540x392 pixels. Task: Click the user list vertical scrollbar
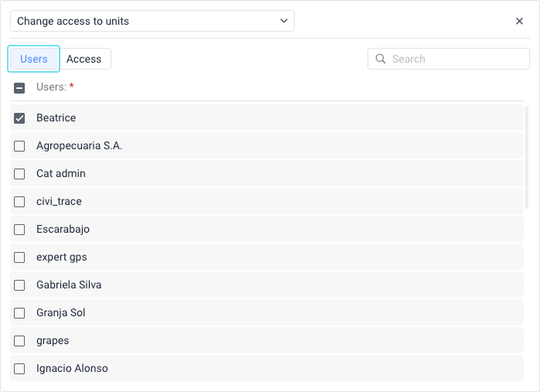coord(528,159)
